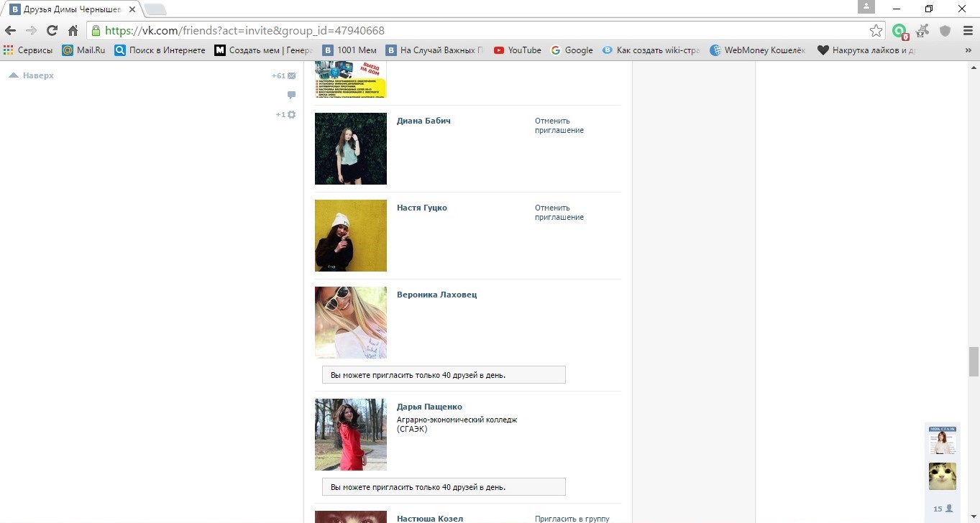
Task: Invite Настюша Козел to the group
Action: [572, 519]
